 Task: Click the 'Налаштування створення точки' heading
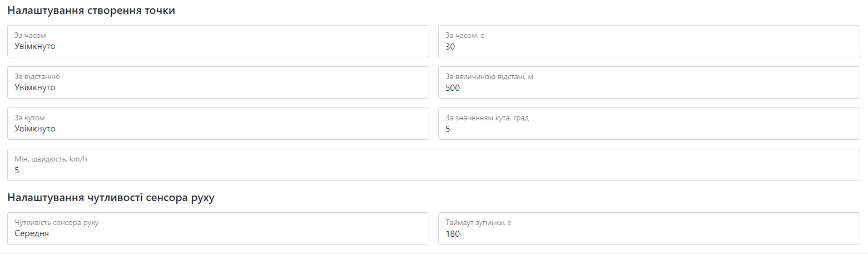pyautogui.click(x=91, y=11)
